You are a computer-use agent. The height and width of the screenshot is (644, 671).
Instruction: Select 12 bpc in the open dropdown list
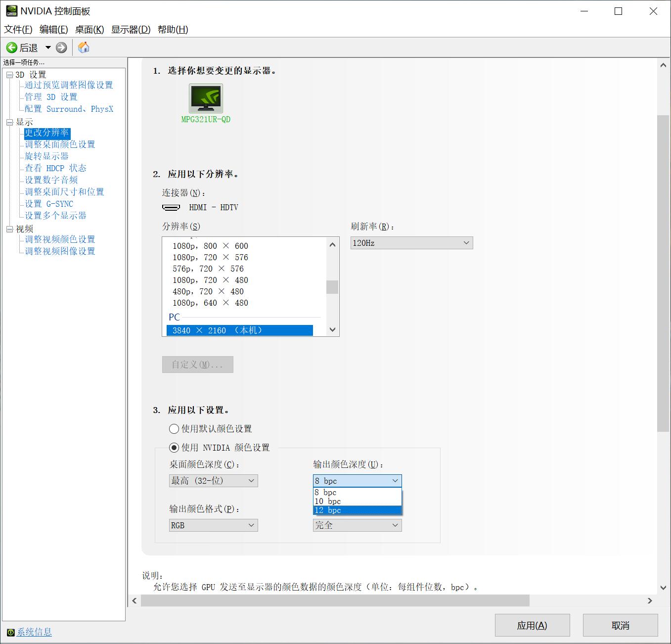[x=328, y=510]
